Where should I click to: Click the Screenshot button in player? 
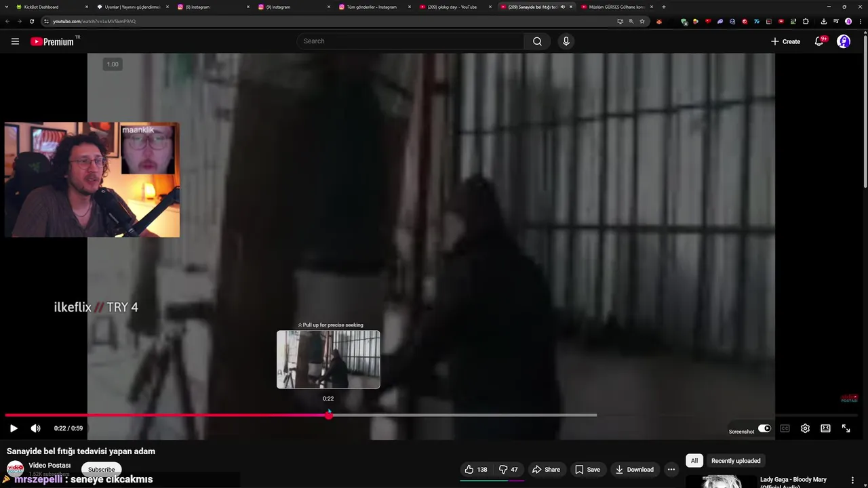(x=741, y=432)
